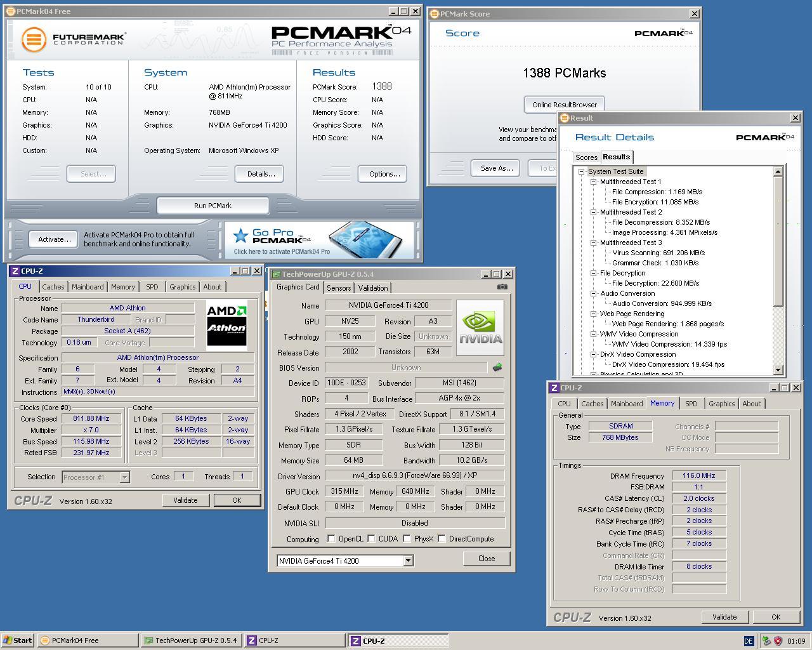This screenshot has height=650, width=812.
Task: Click the 1388 PCMarks score text
Action: 565,73
